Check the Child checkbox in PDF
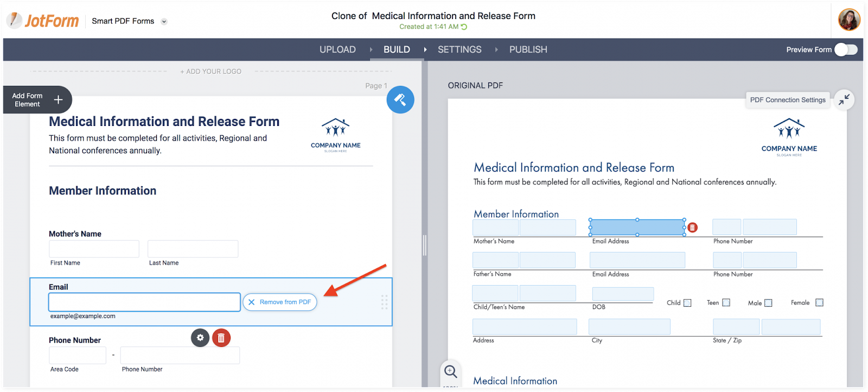868x392 pixels. (687, 303)
